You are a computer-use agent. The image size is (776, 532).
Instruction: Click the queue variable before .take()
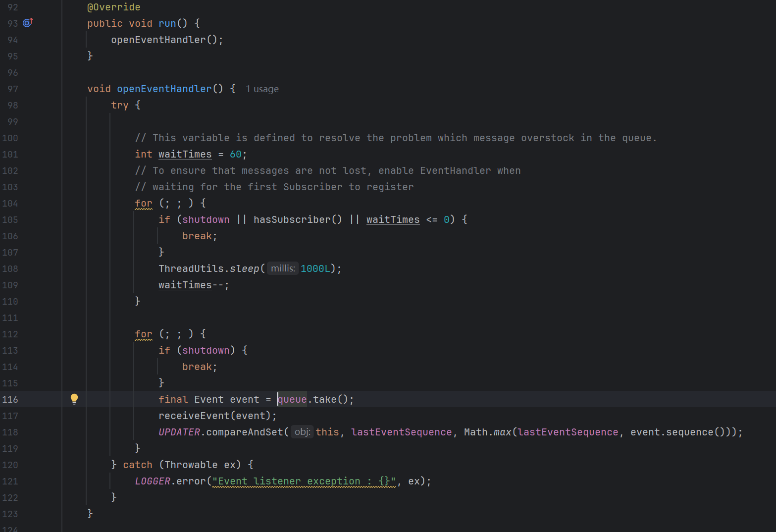(x=292, y=400)
